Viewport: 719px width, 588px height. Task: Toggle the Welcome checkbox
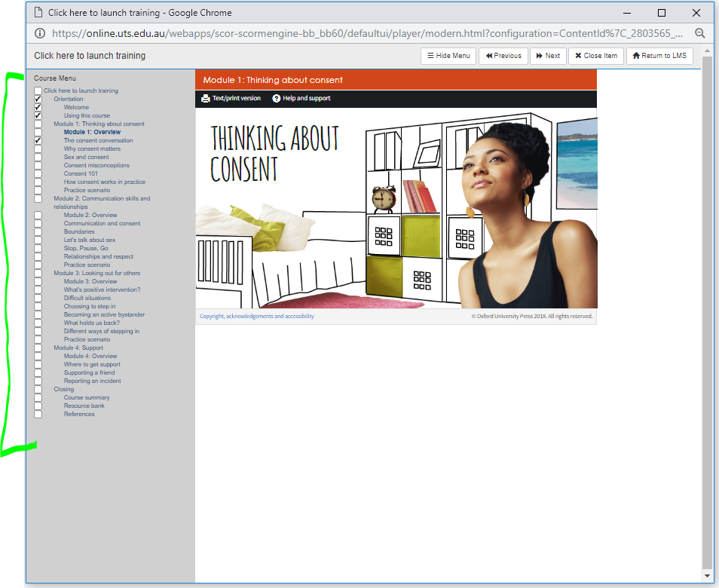point(38,108)
